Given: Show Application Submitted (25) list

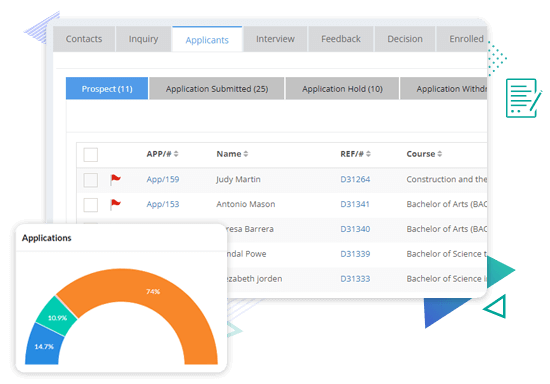Looking at the screenshot, I should 217,89.
